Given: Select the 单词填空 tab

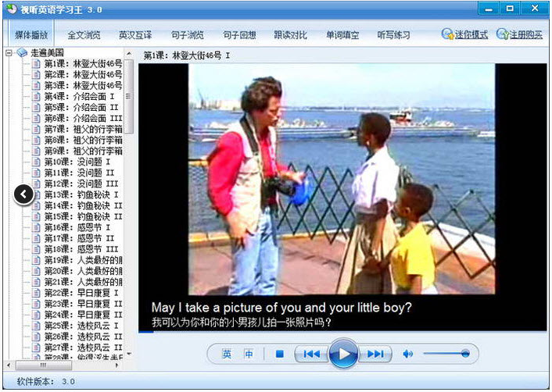Looking at the screenshot, I should click(342, 35).
